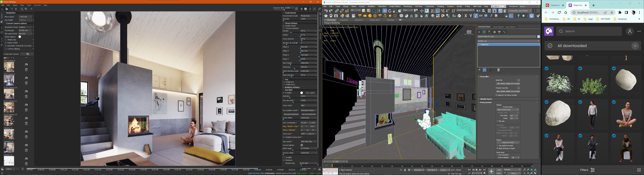Click the object color swatch beside object name
The image size is (644, 175).
(x=539, y=36)
